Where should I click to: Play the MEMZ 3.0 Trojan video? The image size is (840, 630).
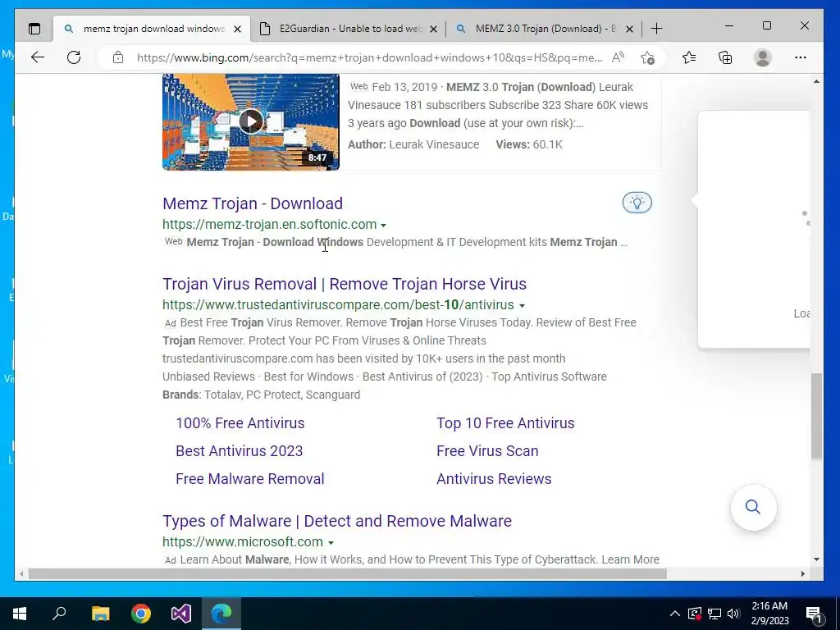click(x=251, y=121)
